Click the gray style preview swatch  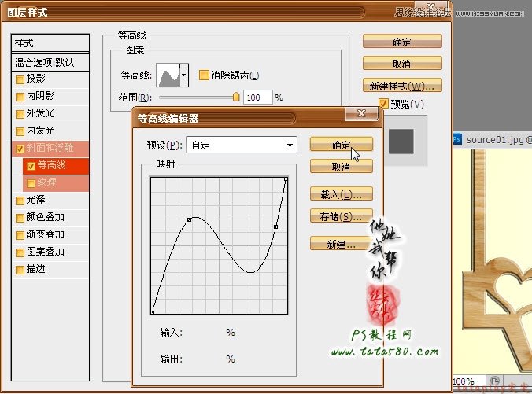pyautogui.click(x=401, y=141)
